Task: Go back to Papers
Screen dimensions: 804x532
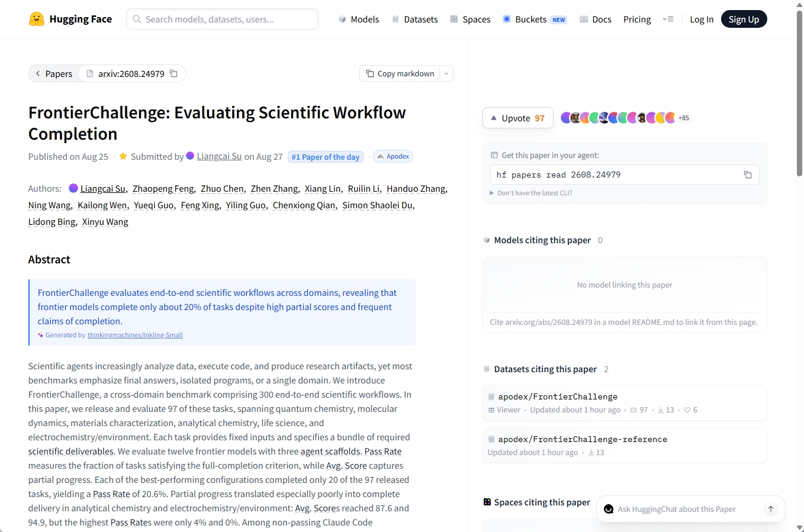Action: (53, 73)
